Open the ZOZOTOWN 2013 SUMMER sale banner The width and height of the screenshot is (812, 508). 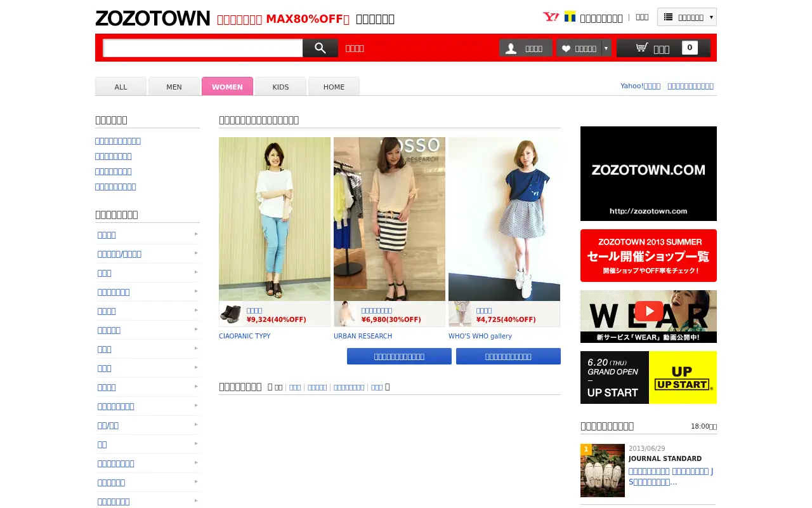tap(648, 255)
